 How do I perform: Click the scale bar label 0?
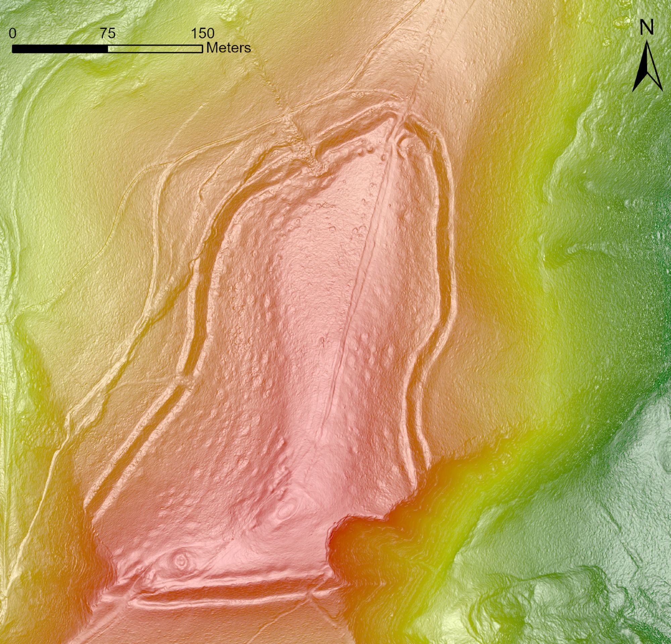(12, 34)
